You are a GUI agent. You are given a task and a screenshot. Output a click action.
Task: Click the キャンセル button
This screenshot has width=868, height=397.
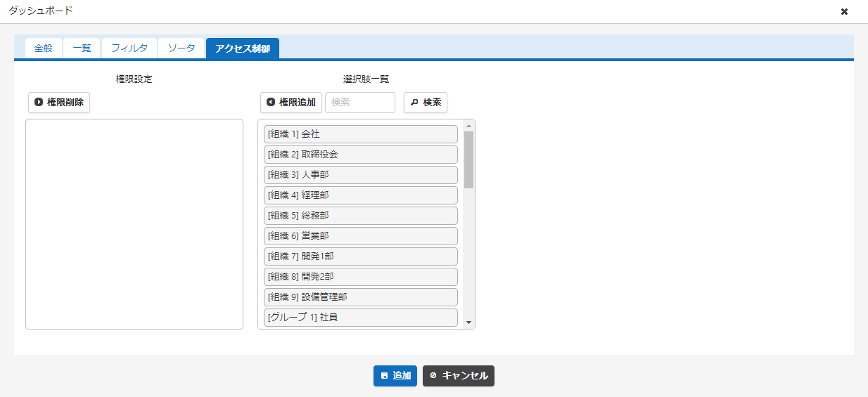[459, 376]
